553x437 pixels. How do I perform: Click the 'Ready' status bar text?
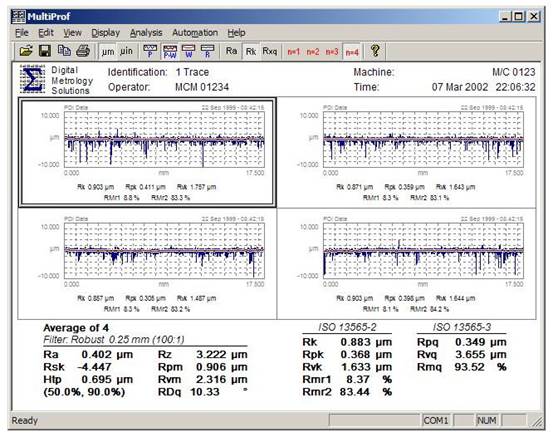pyautogui.click(x=24, y=421)
